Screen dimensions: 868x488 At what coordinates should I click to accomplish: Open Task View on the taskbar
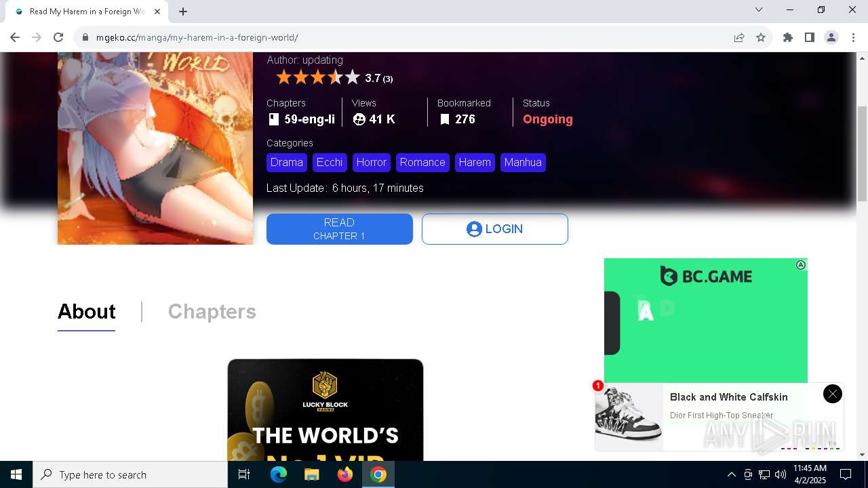[244, 474]
